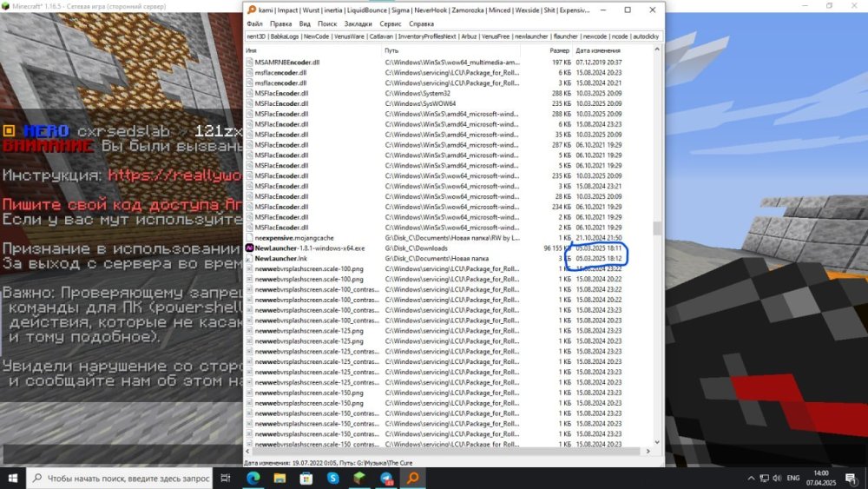Viewport: 868px width, 489px height.
Task: Sort results by the Размер column
Action: [548, 50]
